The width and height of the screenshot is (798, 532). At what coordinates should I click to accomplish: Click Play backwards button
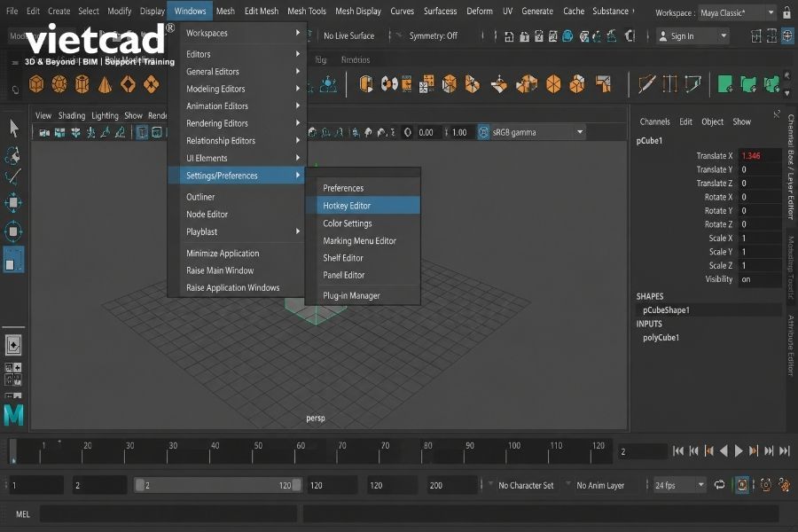coord(724,451)
